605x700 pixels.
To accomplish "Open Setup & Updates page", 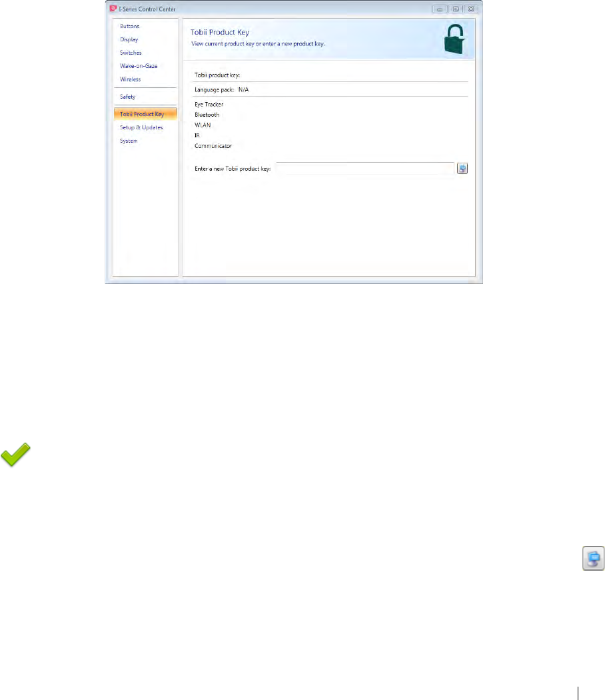I will click(141, 128).
